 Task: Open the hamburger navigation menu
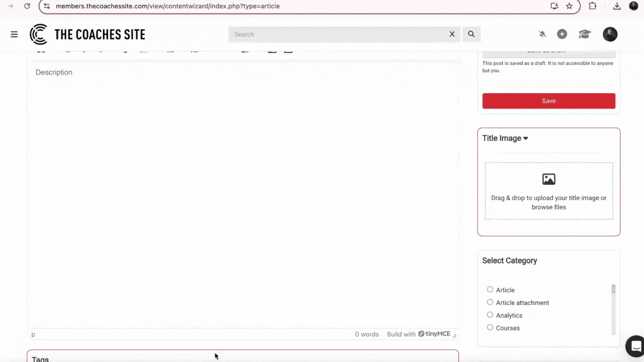point(14,35)
